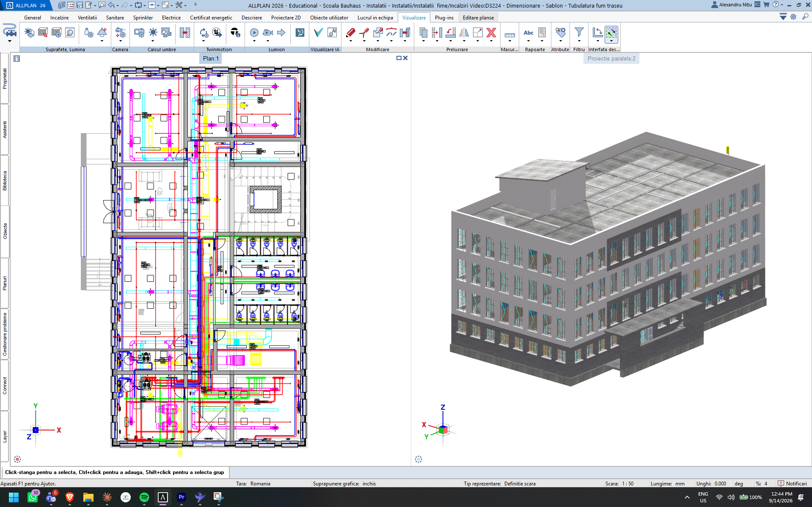The height and width of the screenshot is (507, 812).
Task: Select the red X delete tool
Action: pos(491,33)
